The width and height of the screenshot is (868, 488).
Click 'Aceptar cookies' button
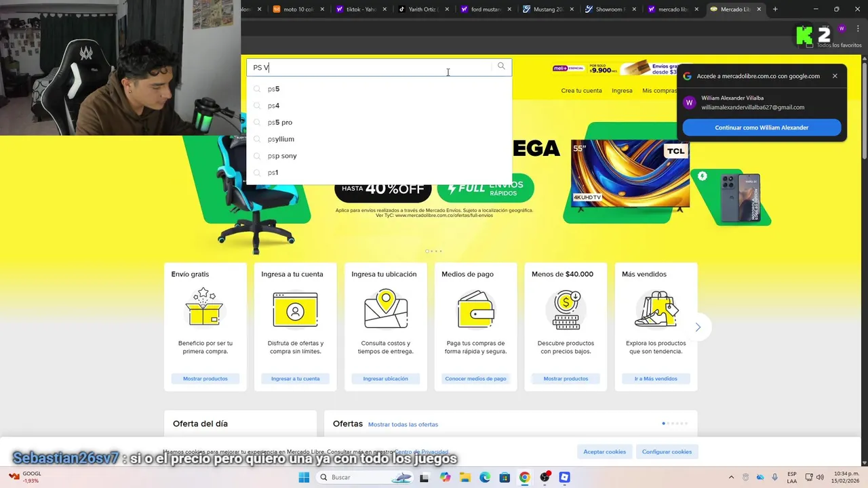605,451
